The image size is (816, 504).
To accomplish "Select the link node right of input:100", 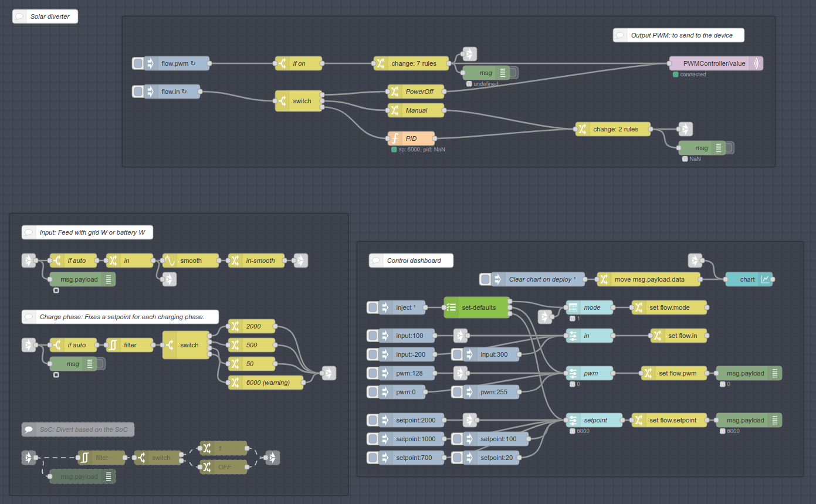I will pos(461,336).
